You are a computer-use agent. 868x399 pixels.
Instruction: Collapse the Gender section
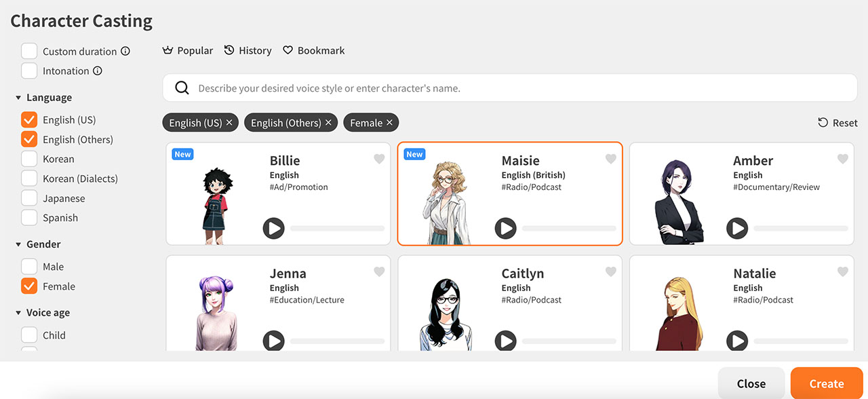click(19, 244)
